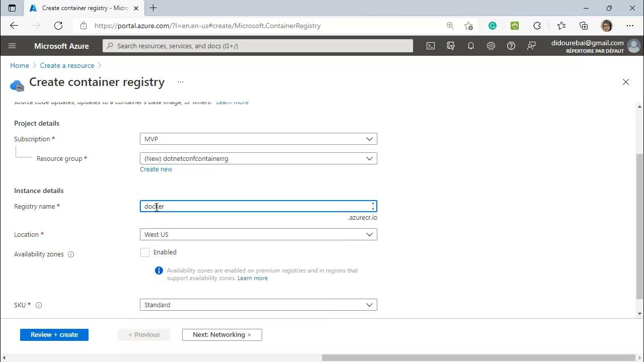The image size is (644, 362).
Task: Click the horizontal scrollbar thumb
Action: tap(478, 358)
